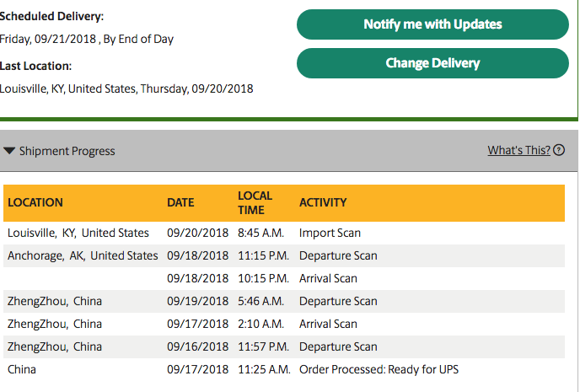Viewport: 580px width, 392px height.
Task: Click the ACTIVITY column header
Action: click(x=323, y=202)
